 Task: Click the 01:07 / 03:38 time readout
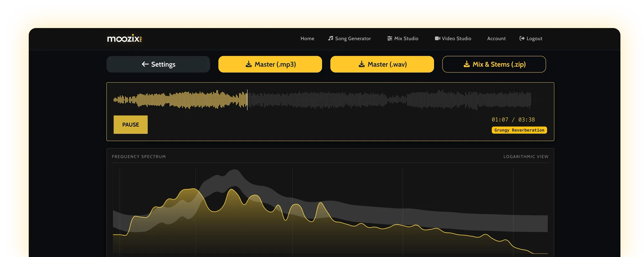pyautogui.click(x=513, y=120)
